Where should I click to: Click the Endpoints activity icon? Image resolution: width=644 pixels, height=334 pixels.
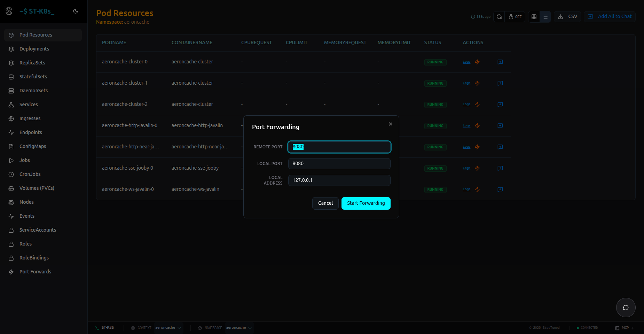(11, 132)
